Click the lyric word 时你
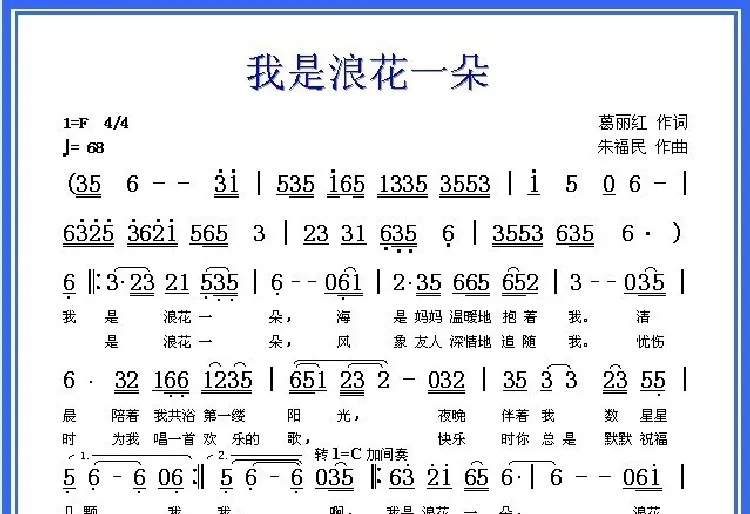The width and height of the screenshot is (750, 514). click(x=515, y=439)
